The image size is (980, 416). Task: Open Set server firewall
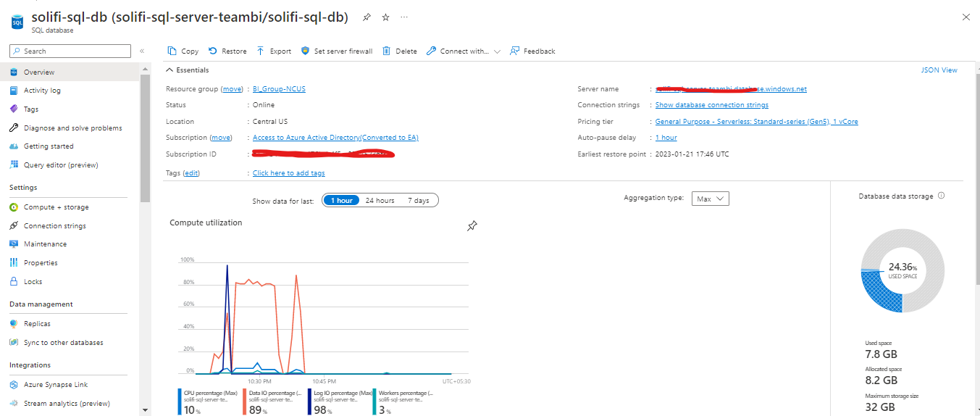tap(337, 51)
